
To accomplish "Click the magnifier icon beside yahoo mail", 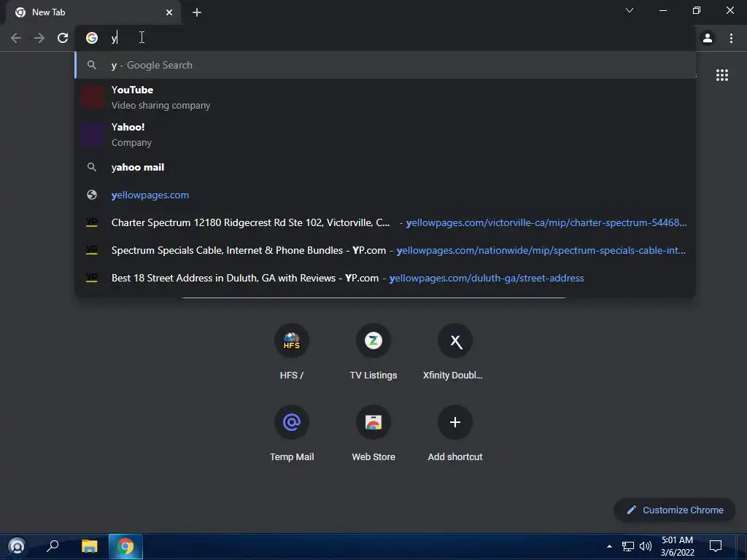I will tap(92, 167).
